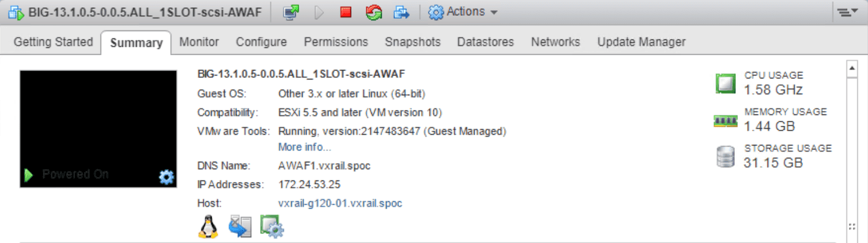Go to the Update Manager tab
This screenshot has height=243, width=868.
click(641, 42)
